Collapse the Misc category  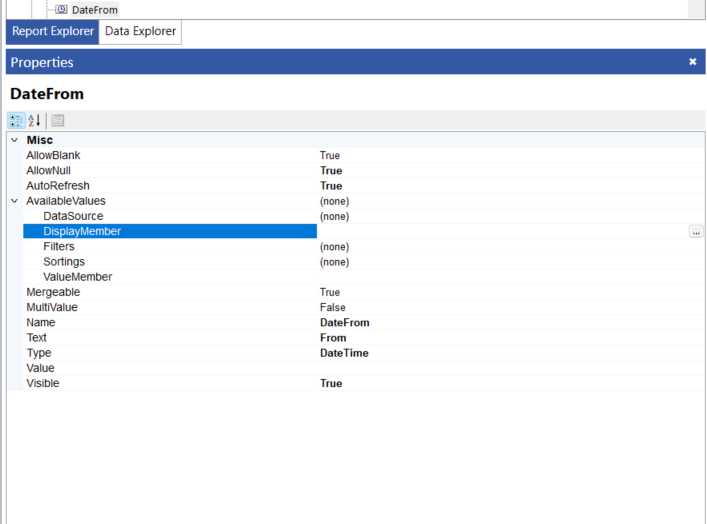click(x=14, y=140)
